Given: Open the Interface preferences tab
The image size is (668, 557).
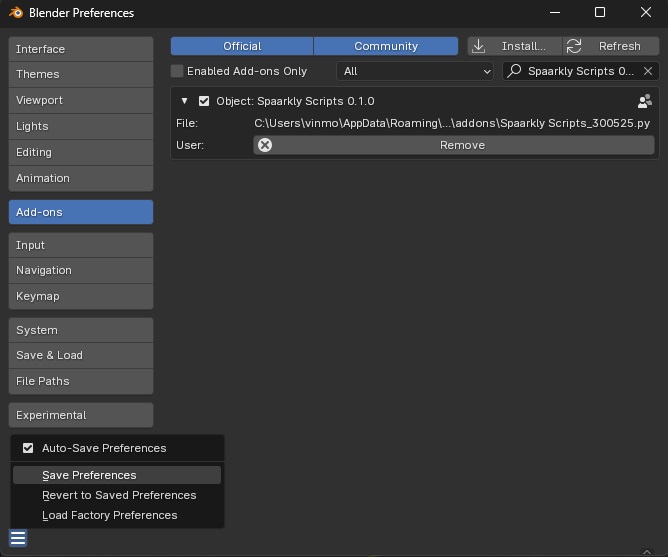Looking at the screenshot, I should (81, 49).
